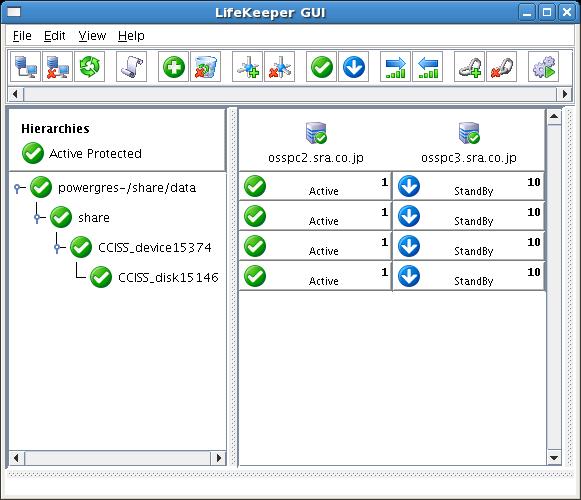Click StandBy cell for CCISS_device15374 on osspc3
This screenshot has width=581, height=500.
click(468, 246)
